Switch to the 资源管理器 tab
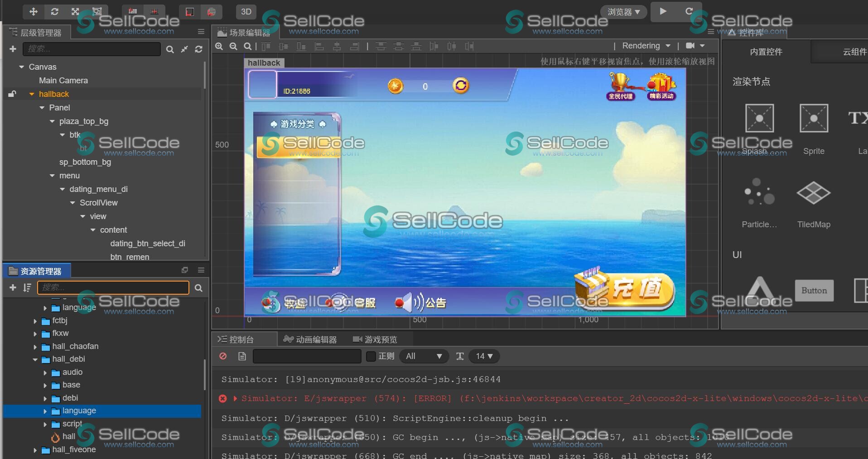The height and width of the screenshot is (459, 868). click(x=36, y=271)
